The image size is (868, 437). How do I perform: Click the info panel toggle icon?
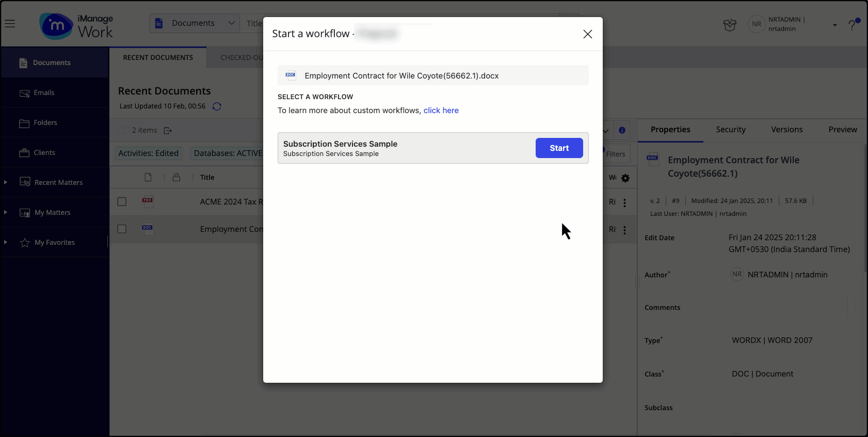pyautogui.click(x=622, y=130)
